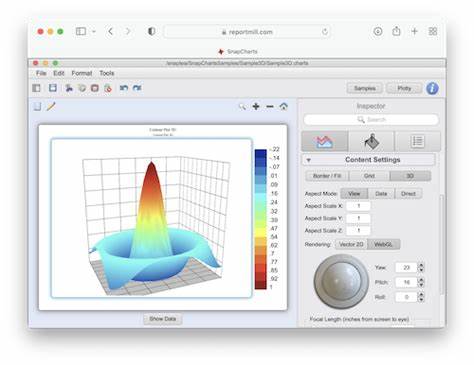The height and width of the screenshot is (365, 474).
Task: Click the Delete toolbar icon
Action: (108, 88)
